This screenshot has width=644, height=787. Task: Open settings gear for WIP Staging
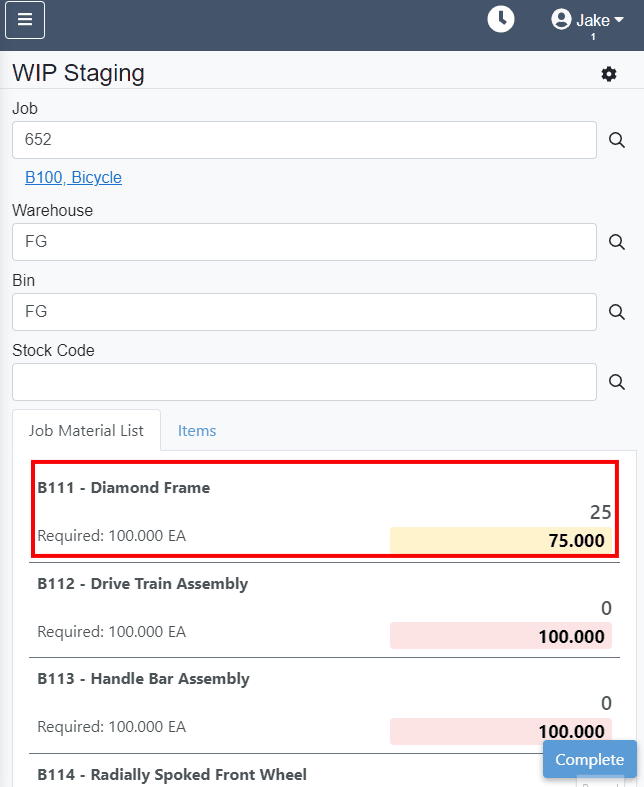pyautogui.click(x=608, y=74)
